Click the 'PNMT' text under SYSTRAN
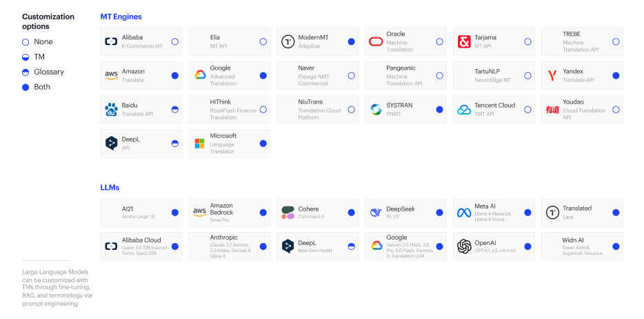644x319 pixels. click(392, 113)
